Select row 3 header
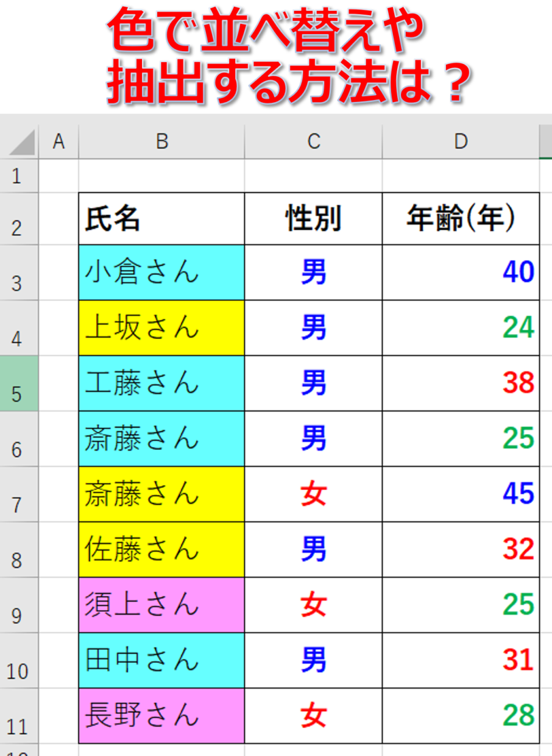The height and width of the screenshot is (756, 552). click(19, 273)
